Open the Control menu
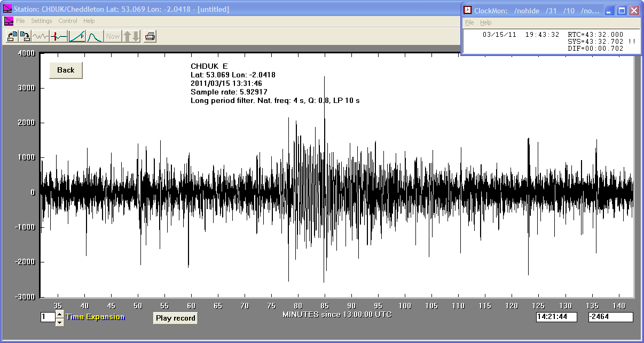 (68, 21)
